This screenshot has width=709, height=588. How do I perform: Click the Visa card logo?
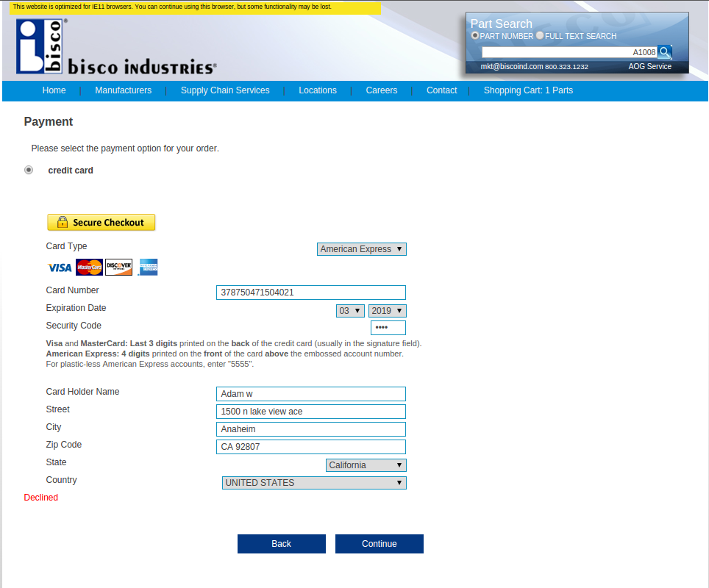(60, 268)
